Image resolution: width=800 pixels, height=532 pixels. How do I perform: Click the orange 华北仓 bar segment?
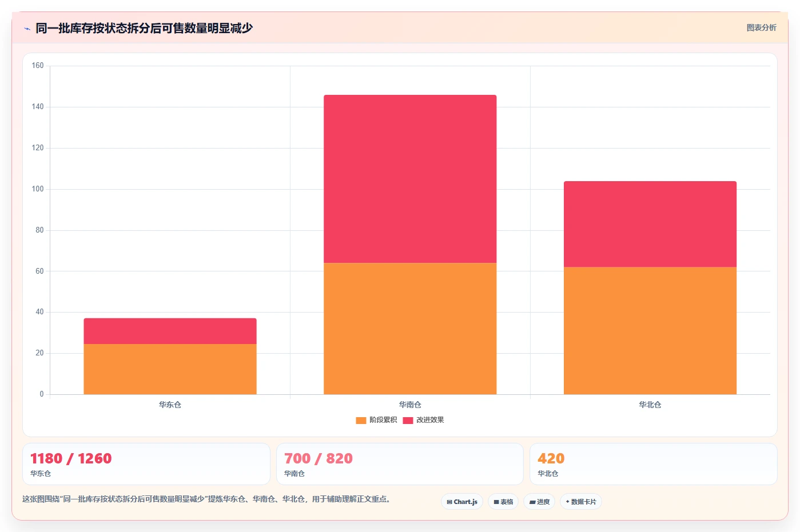(650, 331)
